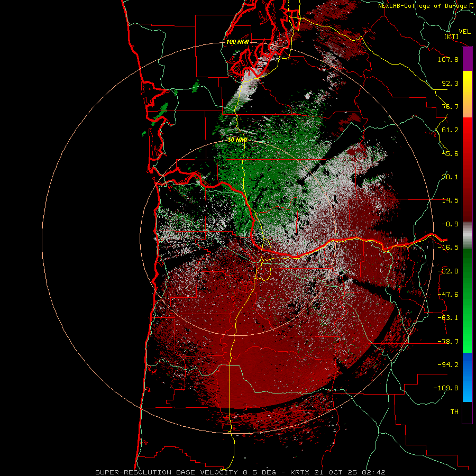Click the -63.1 scale value
Viewport: 476px width, 476px height.
pos(448,318)
